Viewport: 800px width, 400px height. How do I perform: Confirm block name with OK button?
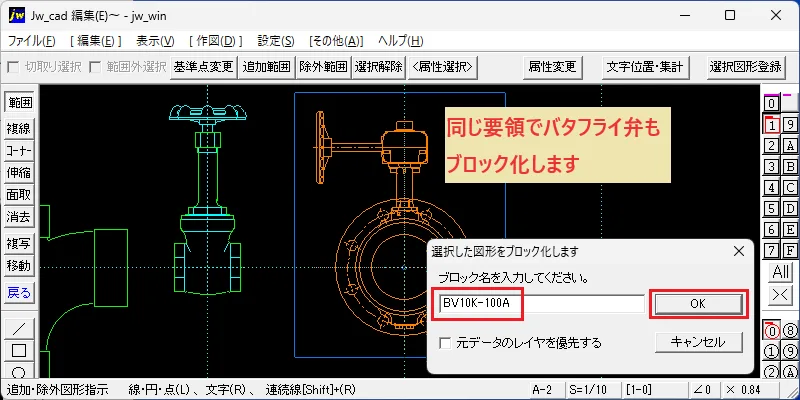point(697,304)
